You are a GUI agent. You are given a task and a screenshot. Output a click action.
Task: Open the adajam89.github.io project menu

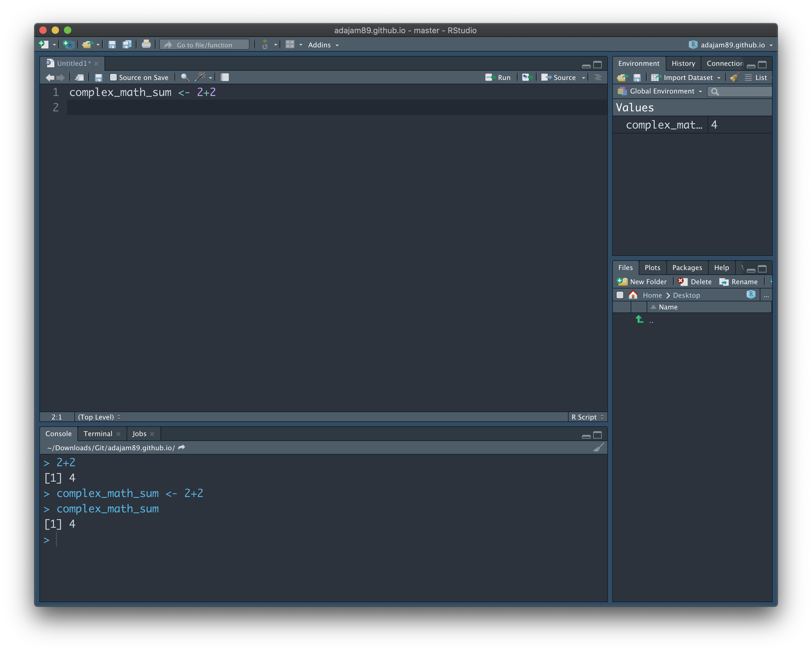click(x=730, y=45)
